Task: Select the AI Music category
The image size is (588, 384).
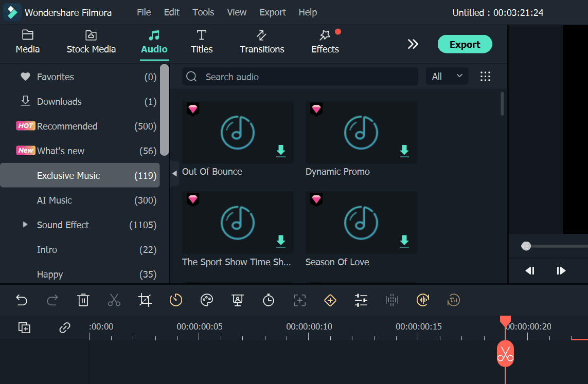Action: [x=80, y=200]
